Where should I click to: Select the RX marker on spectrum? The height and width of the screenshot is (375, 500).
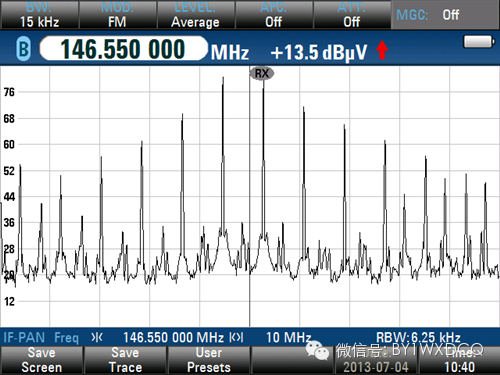coord(262,73)
